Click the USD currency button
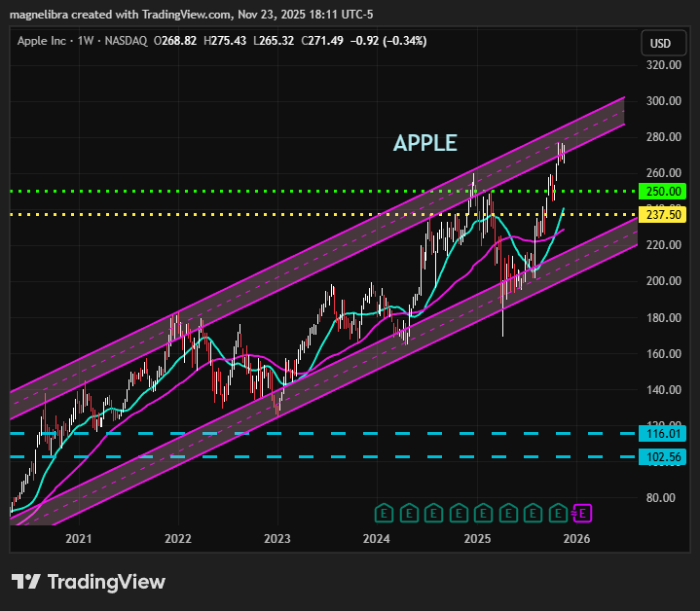The width and height of the screenshot is (700, 611). pyautogui.click(x=663, y=43)
